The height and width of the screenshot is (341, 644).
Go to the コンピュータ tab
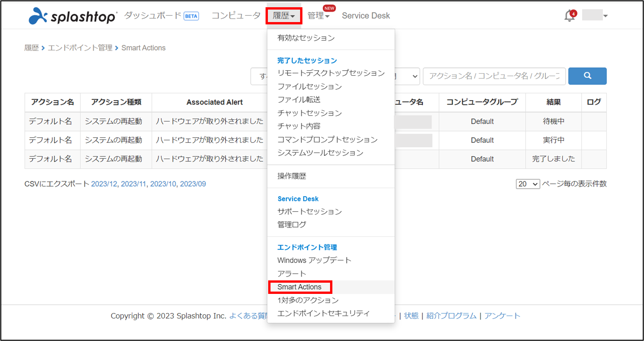point(236,15)
